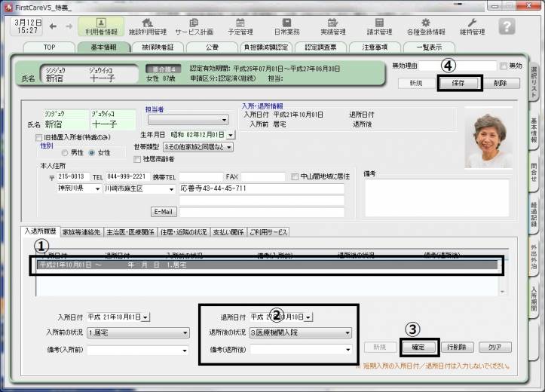Image resolution: width=545 pixels, height=392 pixels.
Task: Open the サービス計画 toolbar icon
Action: 194,27
